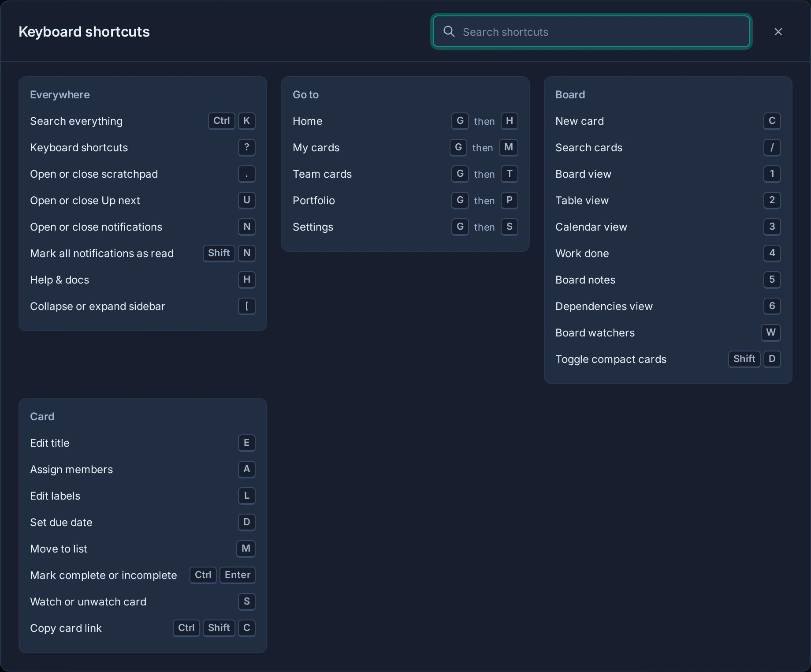Click the Everywhere section heading
The height and width of the screenshot is (672, 811).
pos(60,95)
